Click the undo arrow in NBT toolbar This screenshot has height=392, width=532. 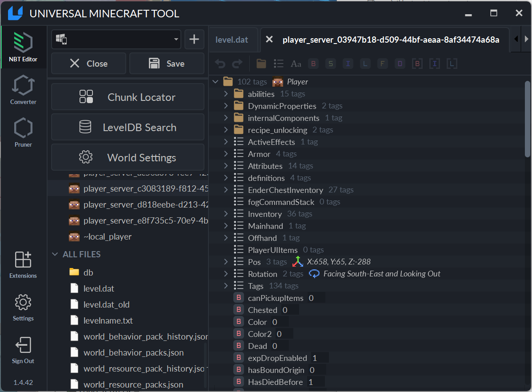(220, 64)
